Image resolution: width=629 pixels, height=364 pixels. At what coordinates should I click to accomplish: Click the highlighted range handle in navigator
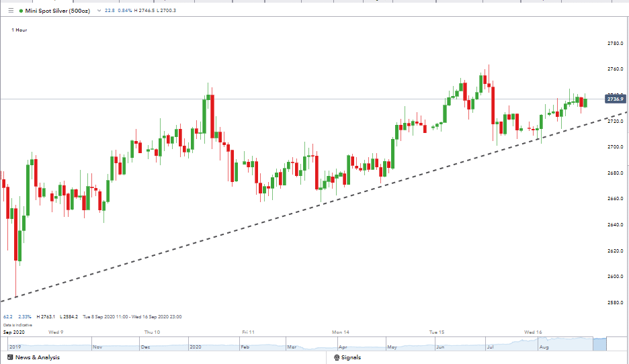[599, 344]
